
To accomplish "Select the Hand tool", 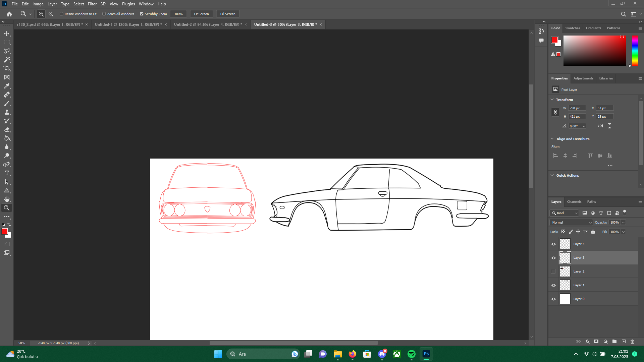I will point(7,199).
